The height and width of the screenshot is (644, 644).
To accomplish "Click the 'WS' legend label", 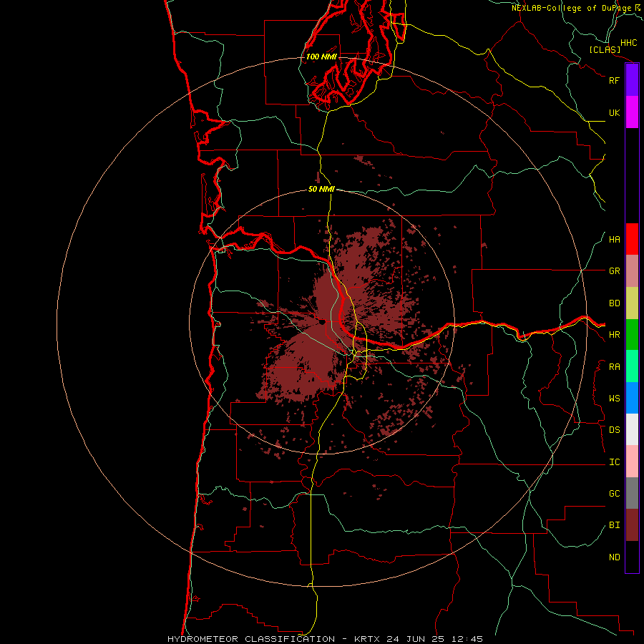I will (614, 399).
